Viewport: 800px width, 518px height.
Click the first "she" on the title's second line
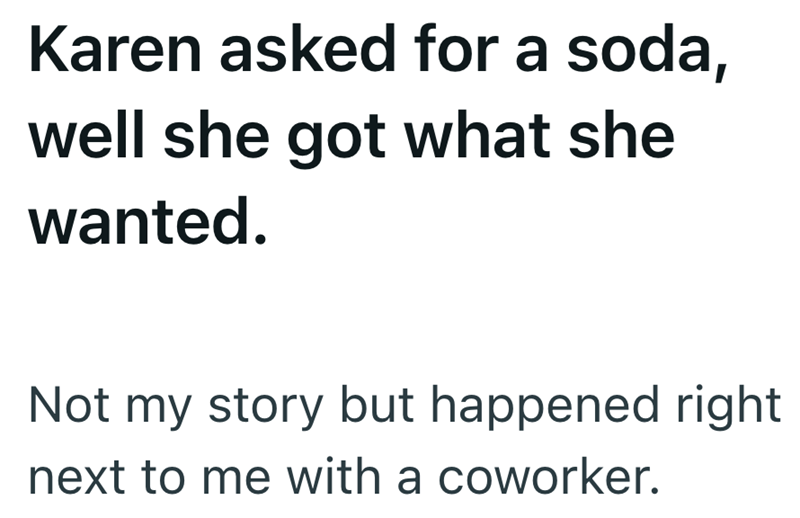[x=203, y=138]
